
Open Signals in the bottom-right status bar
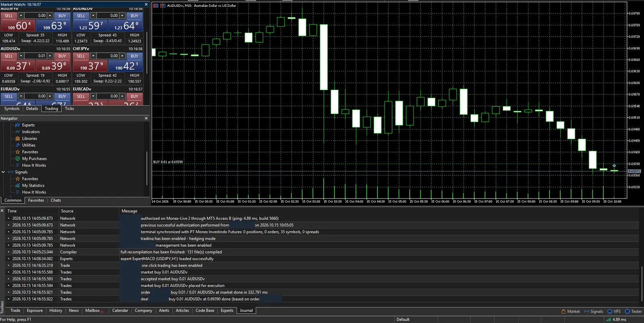coord(593,311)
